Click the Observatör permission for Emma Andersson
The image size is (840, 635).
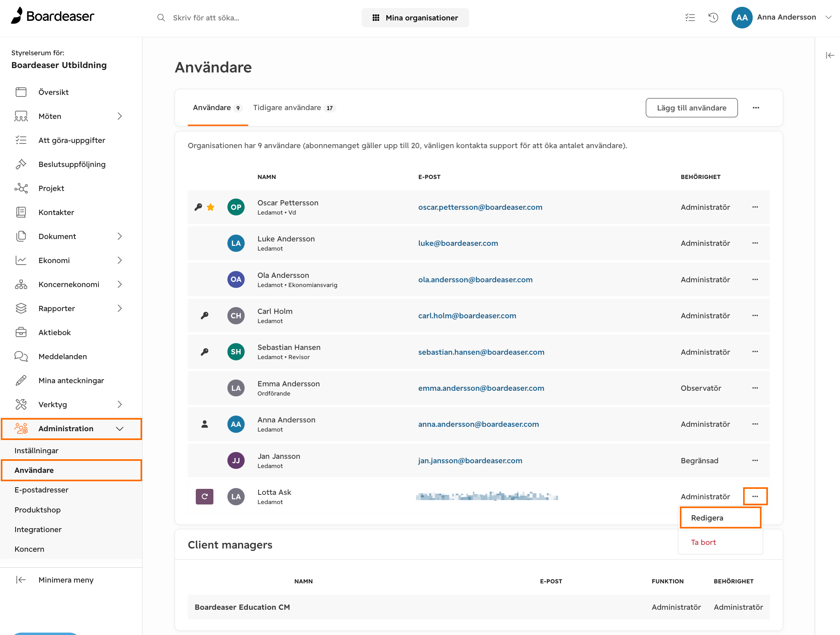[701, 388]
